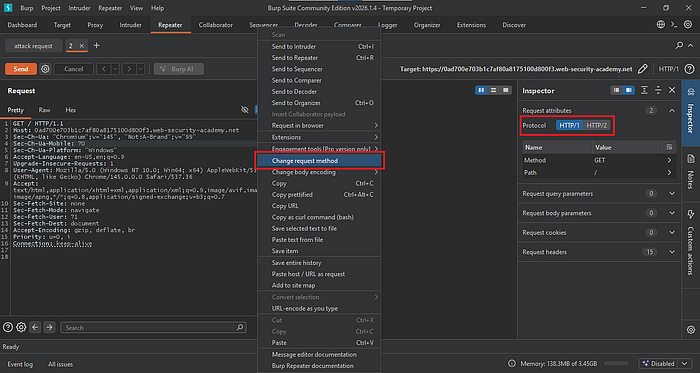Click the memory info icon in the status bar
The width and height of the screenshot is (700, 373).
coord(513,364)
